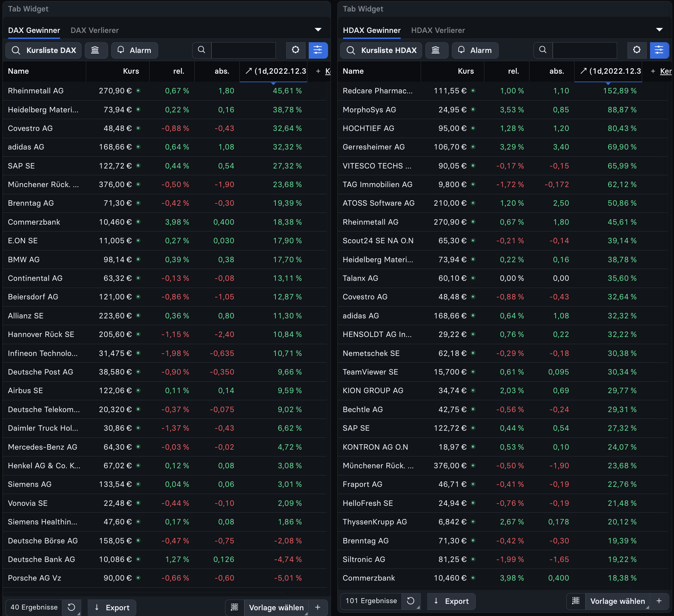This screenshot has width=674, height=616.
Task: Refresh HDAX results with reload icon
Action: click(411, 601)
